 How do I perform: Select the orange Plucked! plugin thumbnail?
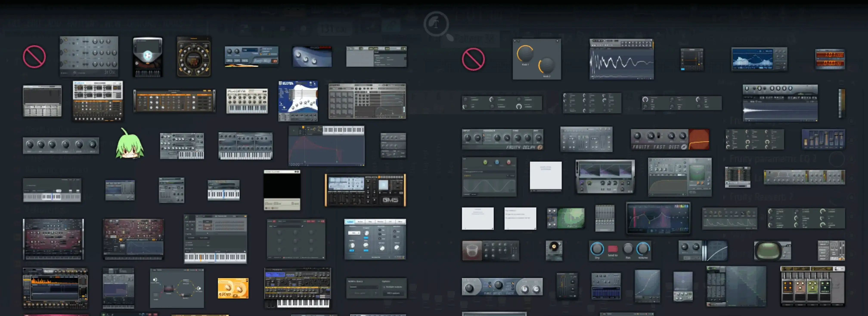233,288
